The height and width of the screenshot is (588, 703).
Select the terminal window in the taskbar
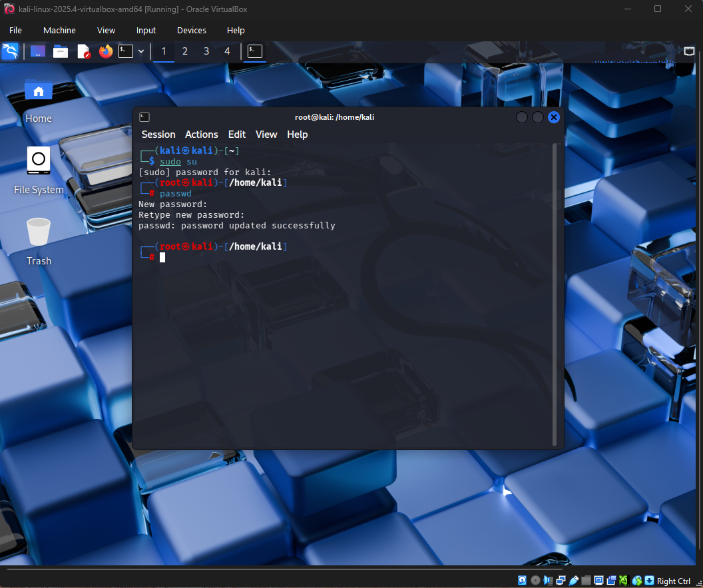coord(254,51)
